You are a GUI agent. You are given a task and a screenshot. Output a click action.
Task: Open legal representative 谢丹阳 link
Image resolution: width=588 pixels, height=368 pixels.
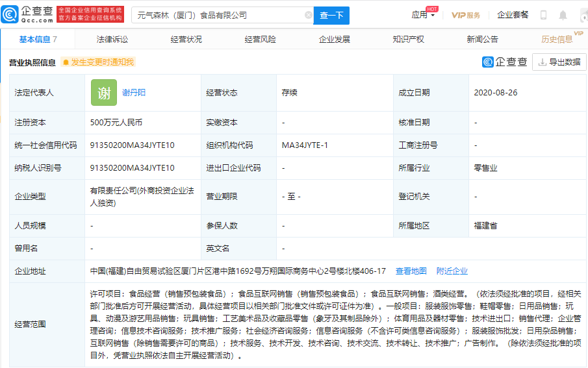point(133,93)
